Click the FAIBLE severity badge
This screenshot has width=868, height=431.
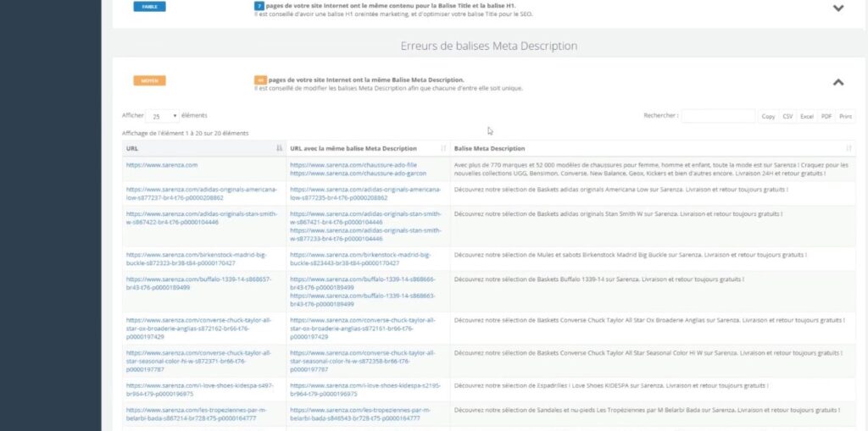149,7
